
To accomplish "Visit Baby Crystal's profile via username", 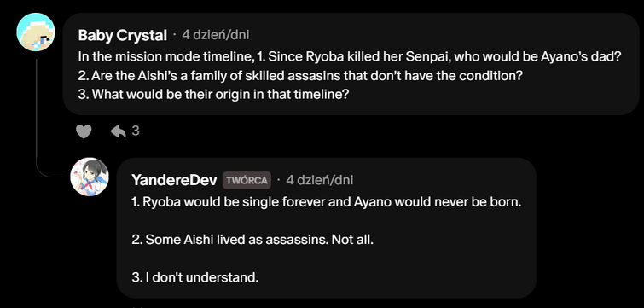I will (x=122, y=35).
